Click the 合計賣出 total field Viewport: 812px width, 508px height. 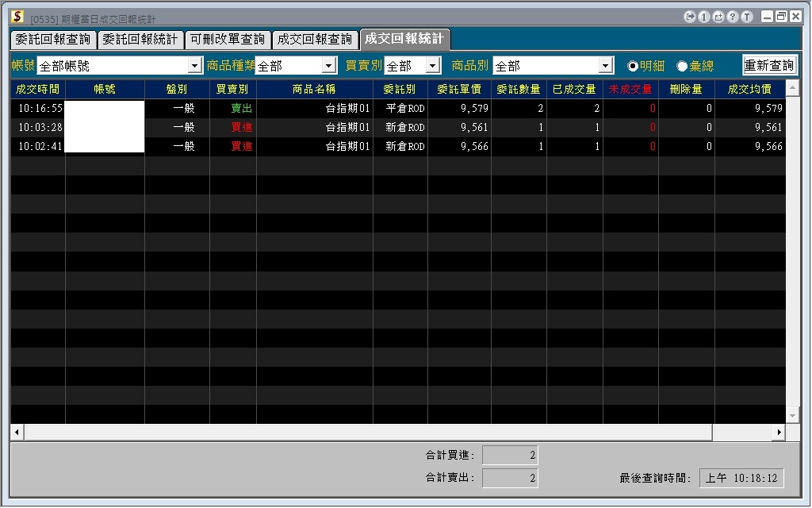click(x=510, y=477)
